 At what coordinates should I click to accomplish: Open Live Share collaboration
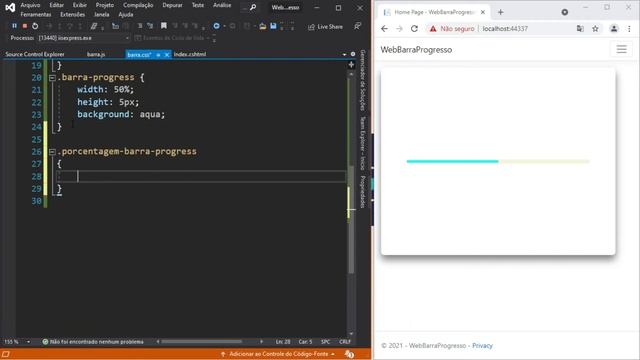pyautogui.click(x=325, y=27)
